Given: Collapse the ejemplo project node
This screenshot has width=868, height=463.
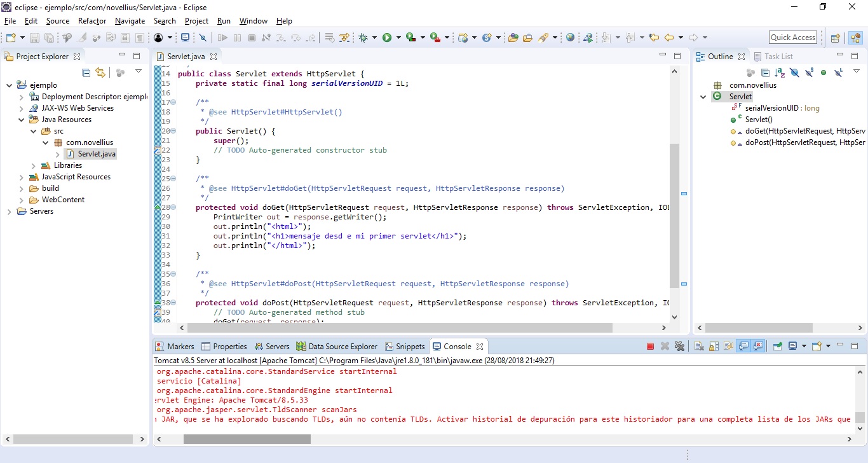Looking at the screenshot, I should (x=9, y=85).
